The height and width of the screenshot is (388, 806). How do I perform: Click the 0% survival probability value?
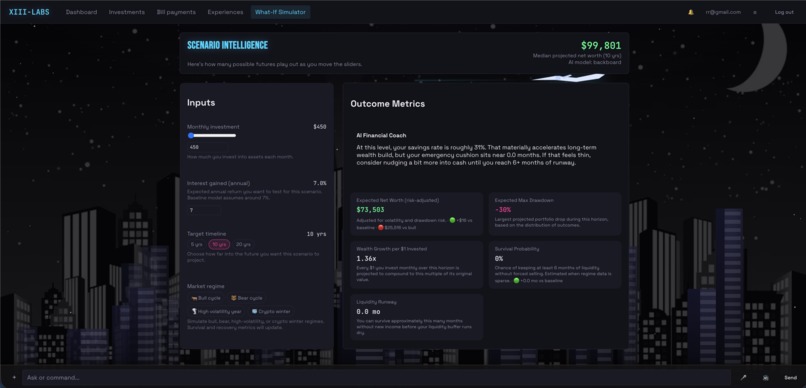(x=499, y=258)
